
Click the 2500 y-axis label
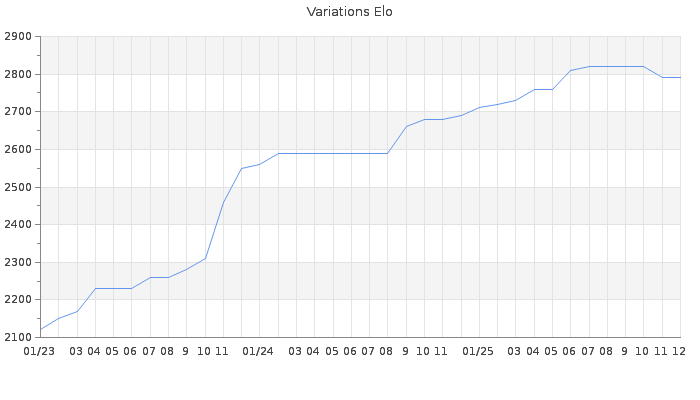tap(20, 187)
